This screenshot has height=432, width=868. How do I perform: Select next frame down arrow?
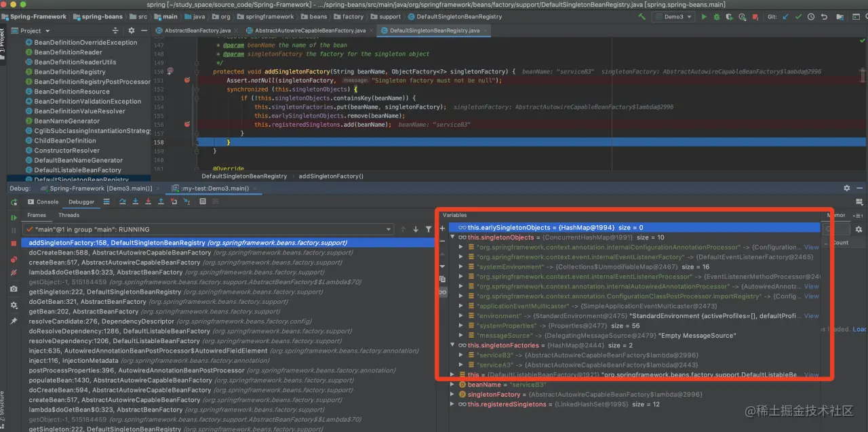coord(416,229)
